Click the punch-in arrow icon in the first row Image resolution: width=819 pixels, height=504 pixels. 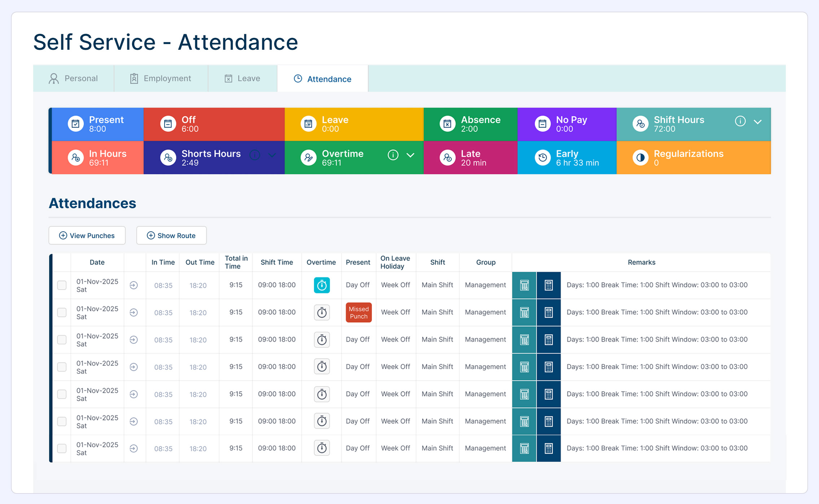pos(133,285)
